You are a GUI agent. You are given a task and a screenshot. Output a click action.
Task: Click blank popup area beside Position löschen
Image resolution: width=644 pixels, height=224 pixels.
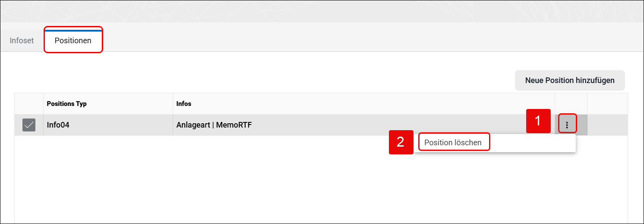[532, 143]
